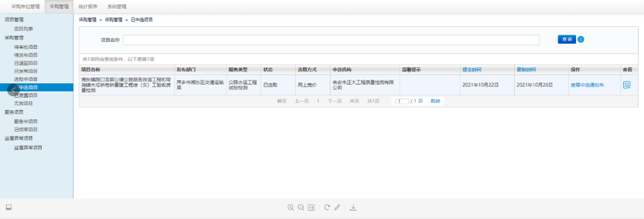Open the pencil edit tool
Image resolution: width=644 pixels, height=219 pixels.
pos(337,208)
